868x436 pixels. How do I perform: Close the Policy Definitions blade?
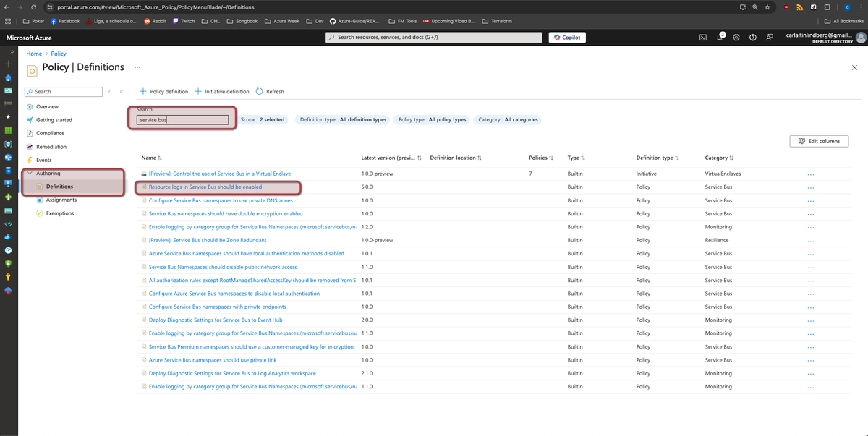(x=854, y=67)
